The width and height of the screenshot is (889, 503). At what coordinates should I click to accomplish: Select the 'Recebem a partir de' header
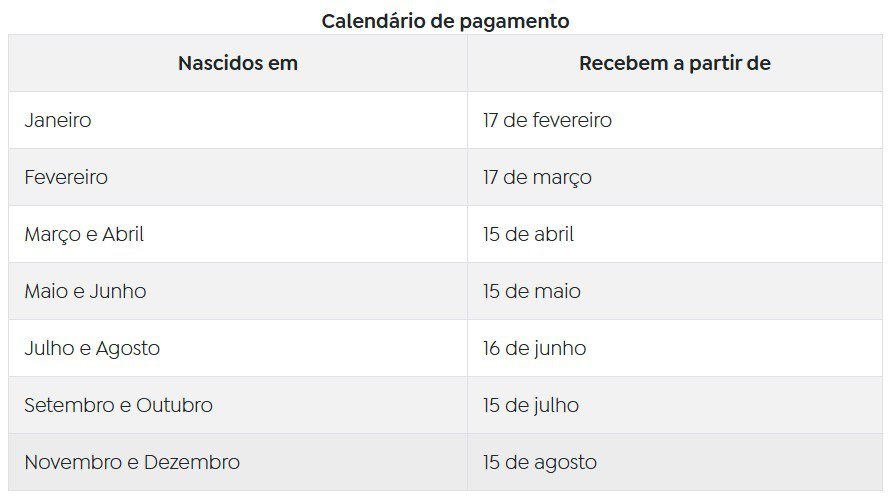click(x=675, y=63)
